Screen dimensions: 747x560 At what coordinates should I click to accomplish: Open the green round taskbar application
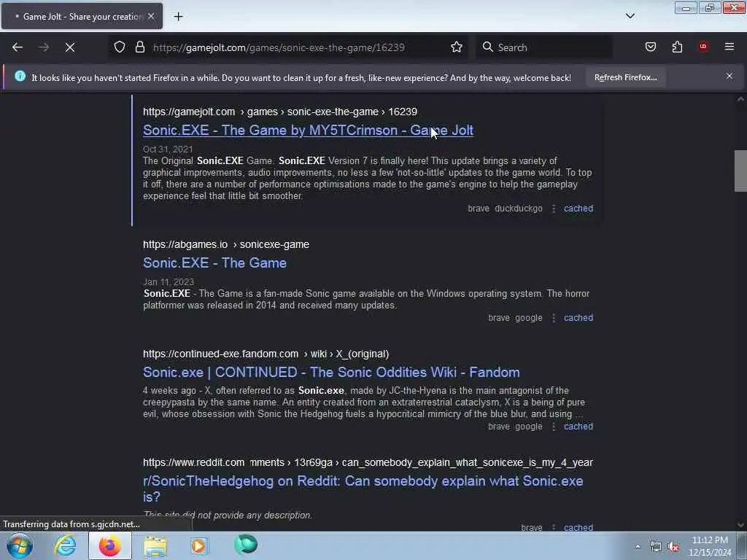(x=246, y=545)
